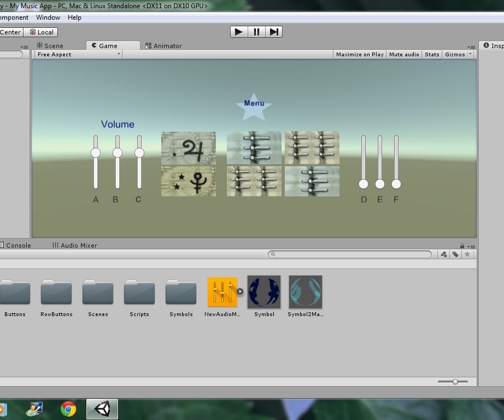Open the left panel options menu
504x420 pixels.
coord(24,47)
